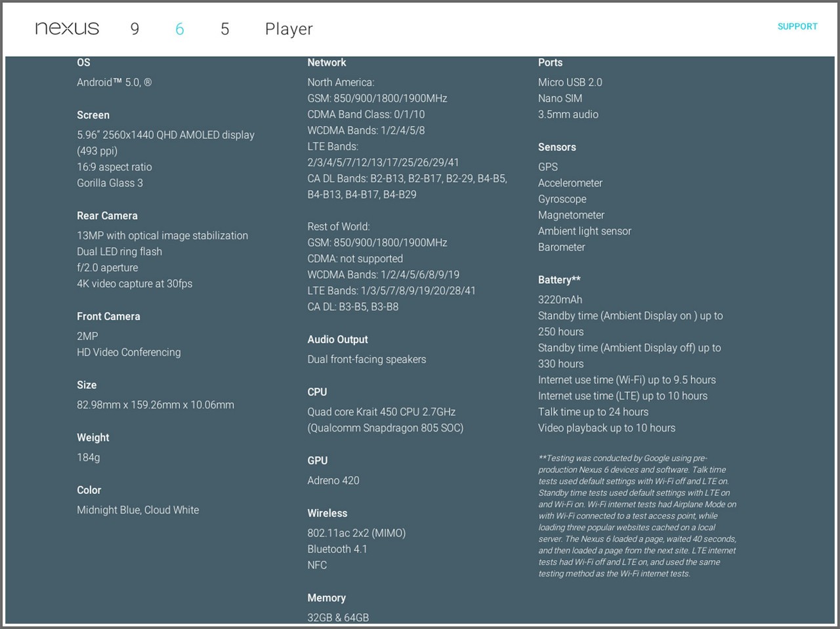Click 'Gorilla Glass 3' text
This screenshot has height=629, width=840.
pyautogui.click(x=110, y=183)
